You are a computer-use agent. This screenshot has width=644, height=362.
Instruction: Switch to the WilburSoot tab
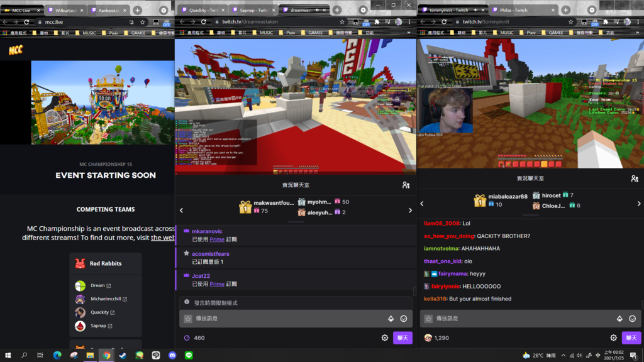click(65, 10)
